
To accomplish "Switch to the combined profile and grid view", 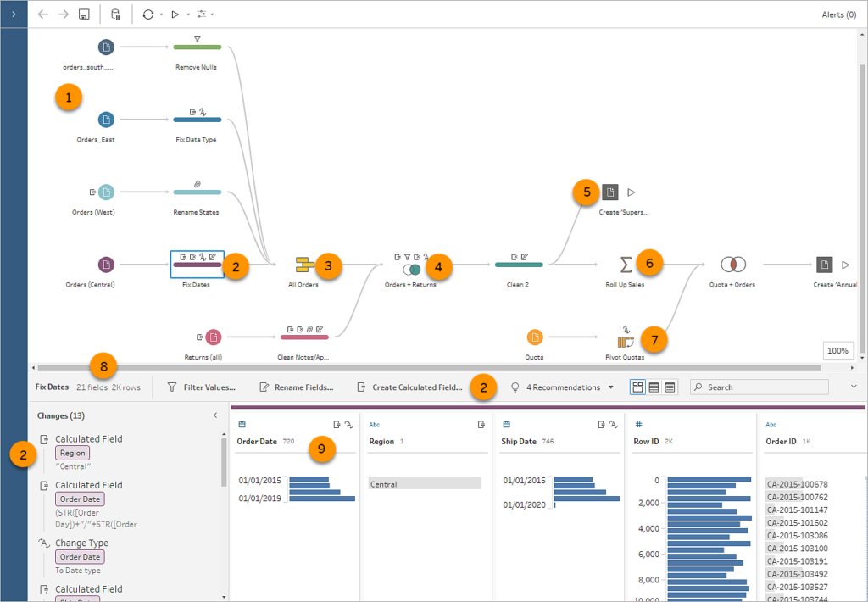I will 639,387.
